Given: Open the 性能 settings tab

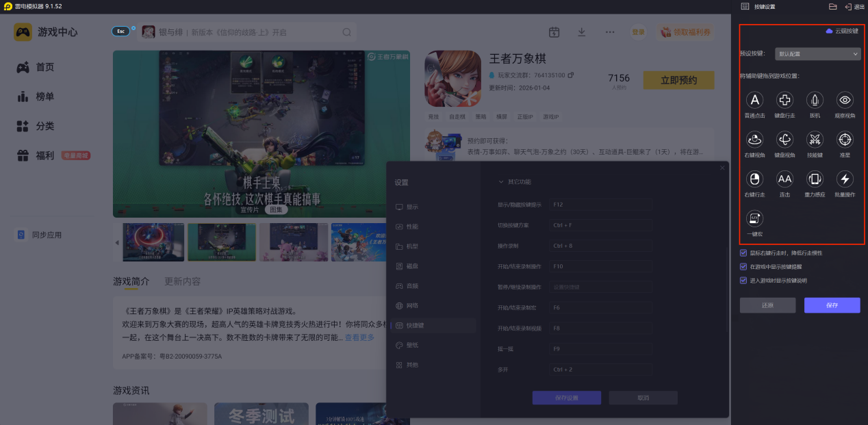Looking at the screenshot, I should pos(433,227).
